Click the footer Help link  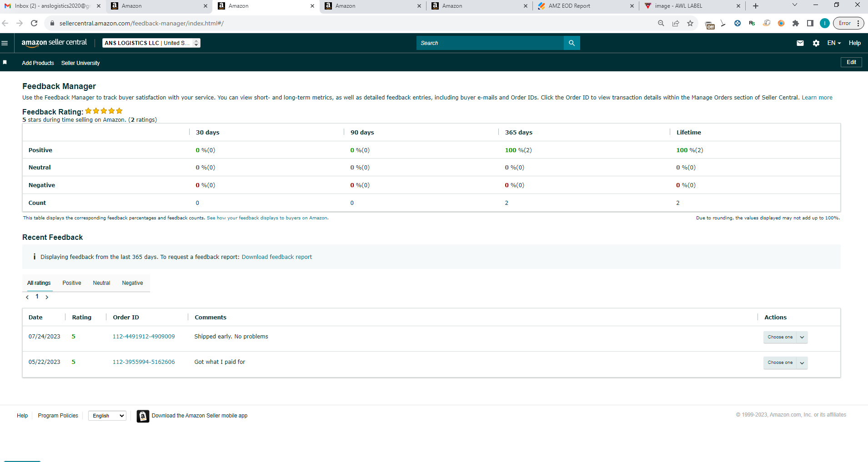[x=22, y=416]
